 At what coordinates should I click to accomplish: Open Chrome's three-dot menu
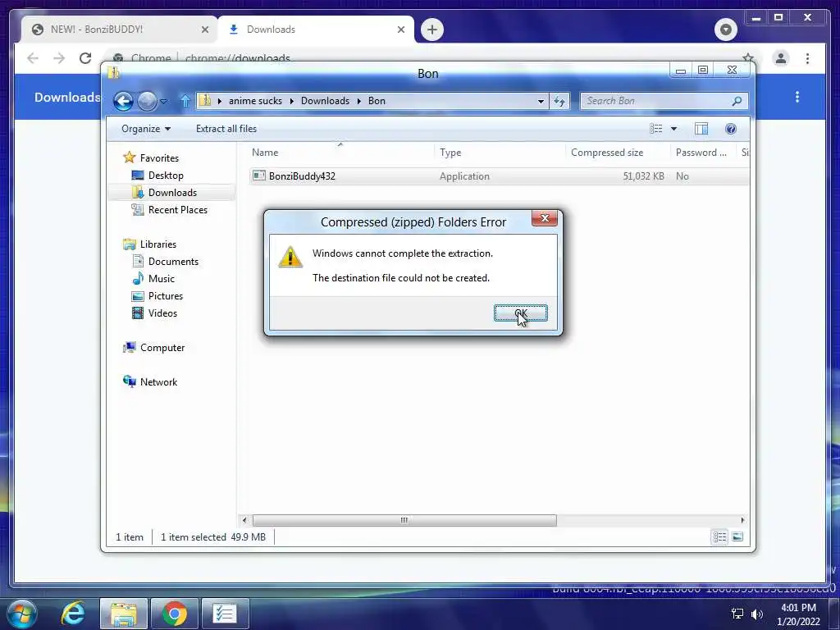coord(807,58)
